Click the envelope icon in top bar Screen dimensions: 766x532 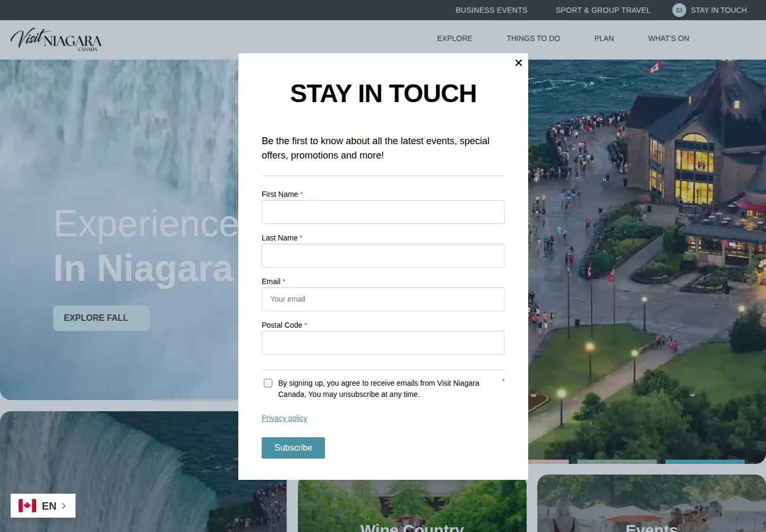[x=679, y=10]
